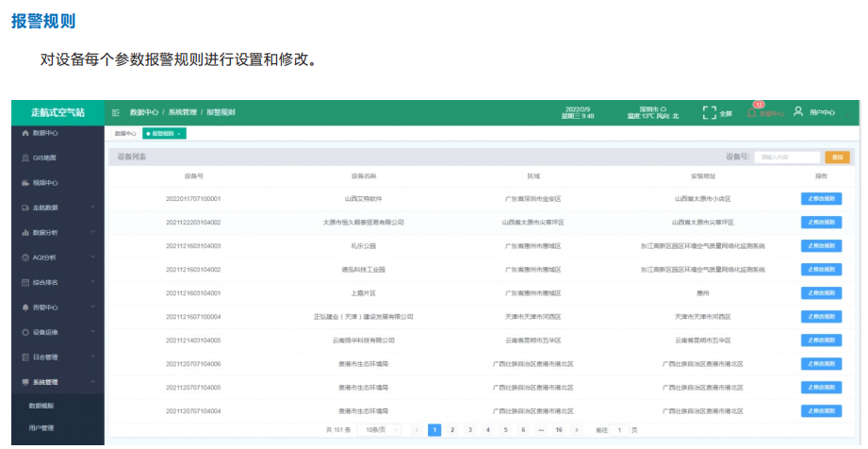This screenshot has width=868, height=449.
Task: Open 视频中心 in the sidebar
Action: point(45,182)
